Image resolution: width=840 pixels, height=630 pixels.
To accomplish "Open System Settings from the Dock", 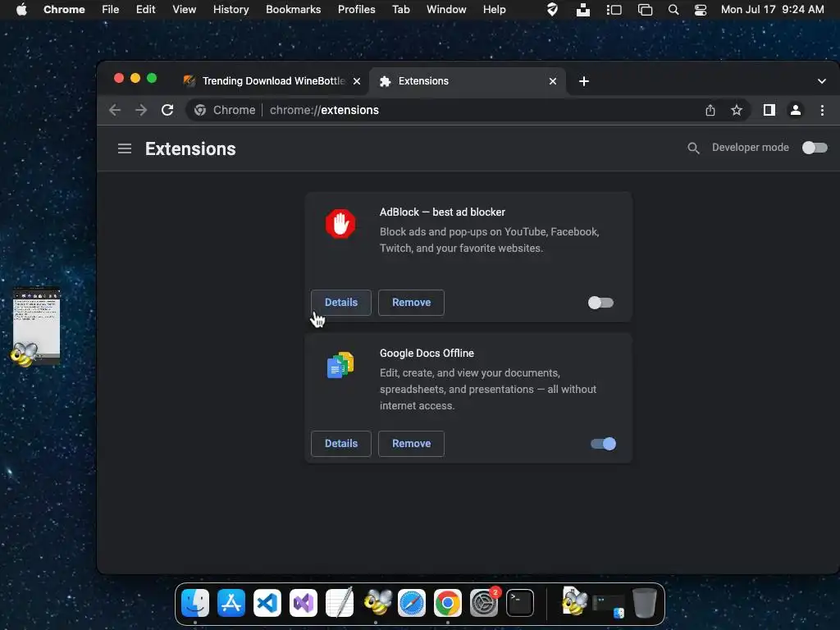I will pyautogui.click(x=484, y=603).
